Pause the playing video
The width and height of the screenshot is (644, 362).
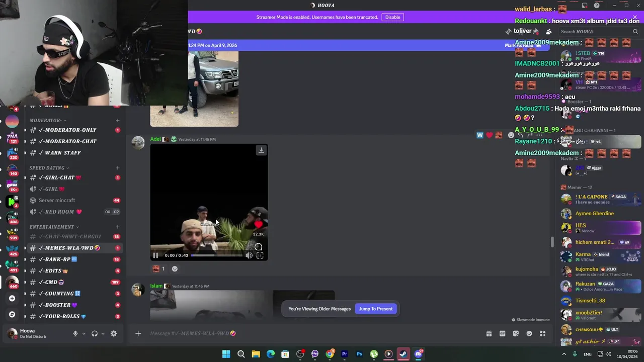155,255
